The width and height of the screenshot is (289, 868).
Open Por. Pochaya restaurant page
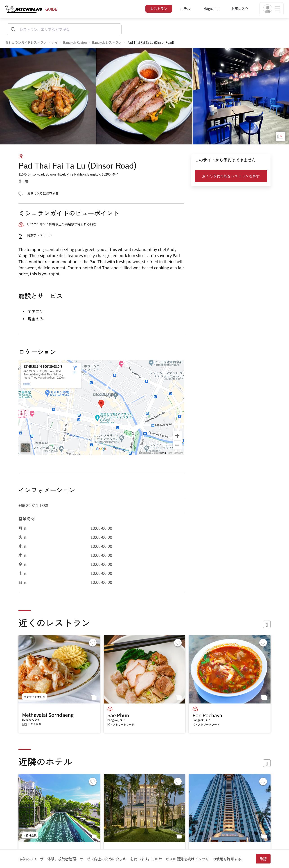(x=207, y=715)
